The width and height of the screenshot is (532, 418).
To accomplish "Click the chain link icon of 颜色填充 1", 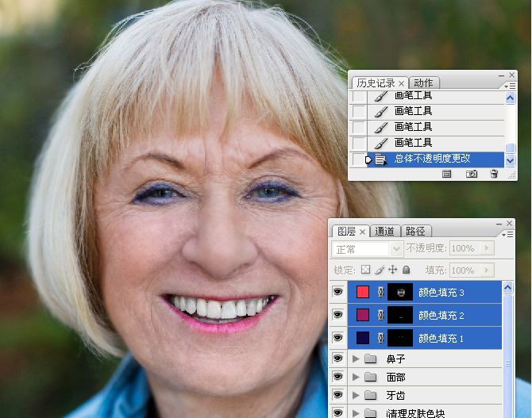I will [380, 338].
